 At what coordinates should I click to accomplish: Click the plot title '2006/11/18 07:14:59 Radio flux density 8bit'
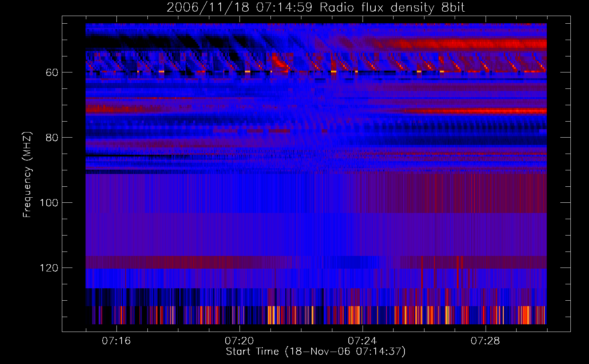point(316,8)
